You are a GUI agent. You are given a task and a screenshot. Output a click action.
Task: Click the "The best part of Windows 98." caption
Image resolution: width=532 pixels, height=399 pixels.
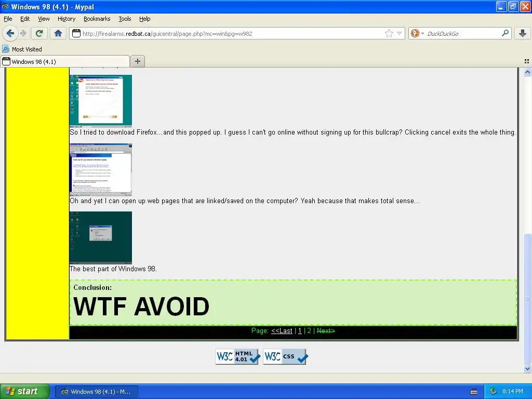[x=113, y=269]
